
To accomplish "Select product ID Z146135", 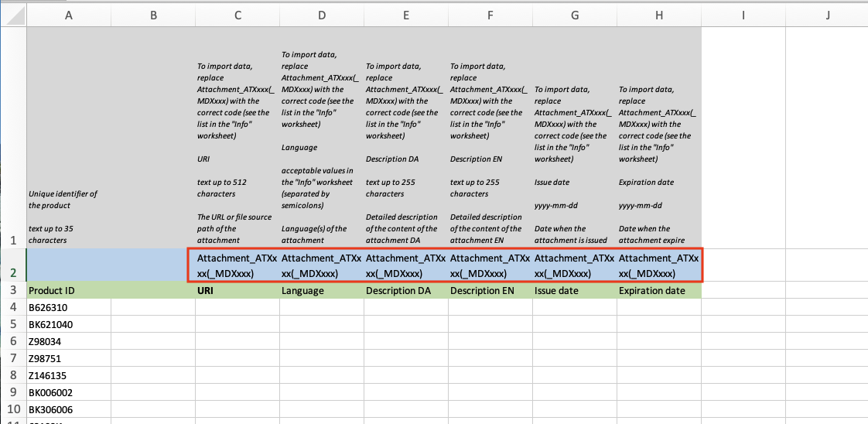I will click(x=69, y=376).
